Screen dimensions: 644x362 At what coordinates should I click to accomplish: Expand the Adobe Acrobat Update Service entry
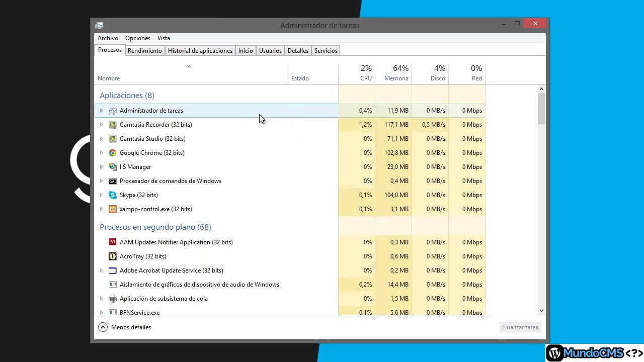(101, 270)
